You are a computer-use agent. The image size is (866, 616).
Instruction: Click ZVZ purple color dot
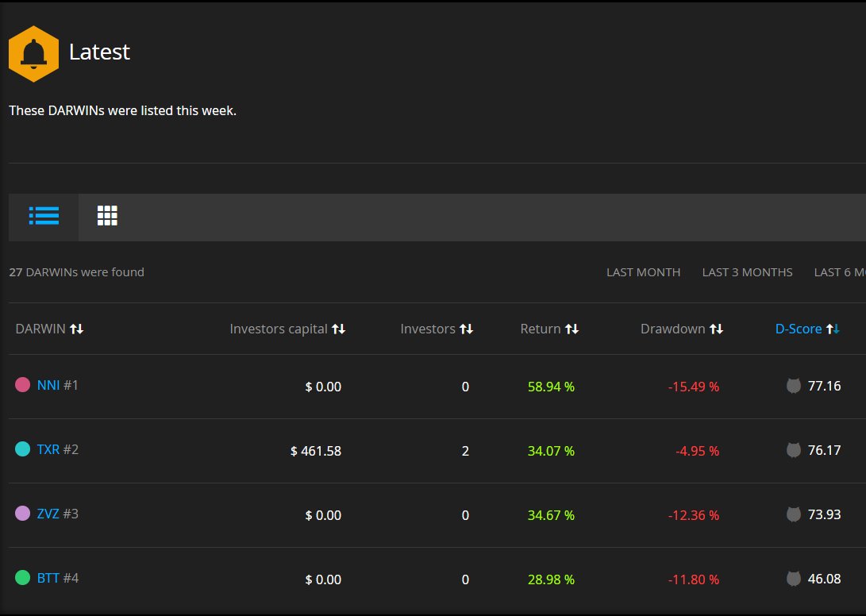[x=23, y=514]
